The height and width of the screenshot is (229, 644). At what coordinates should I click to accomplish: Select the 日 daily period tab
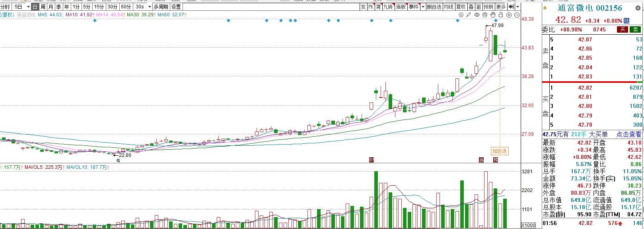pyautogui.click(x=35, y=7)
